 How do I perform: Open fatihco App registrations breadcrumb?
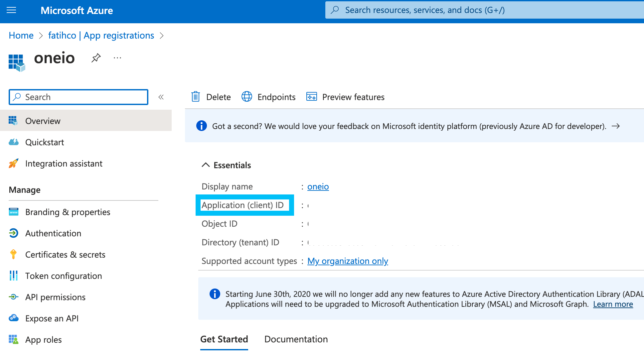click(x=101, y=35)
